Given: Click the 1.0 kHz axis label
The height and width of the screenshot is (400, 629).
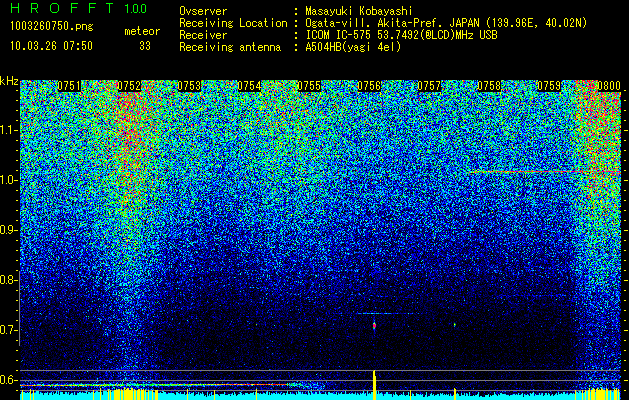Looking at the screenshot, I should [x=8, y=180].
